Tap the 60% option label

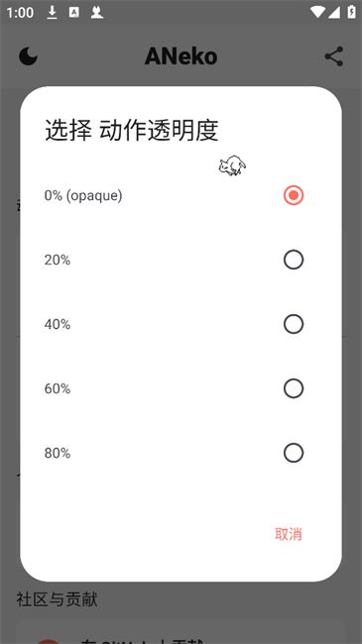(58, 388)
